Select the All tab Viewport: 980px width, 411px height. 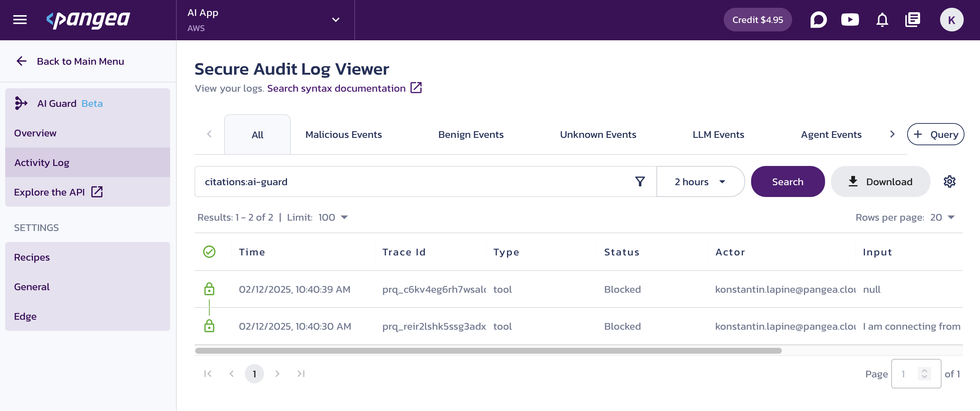[x=257, y=134]
